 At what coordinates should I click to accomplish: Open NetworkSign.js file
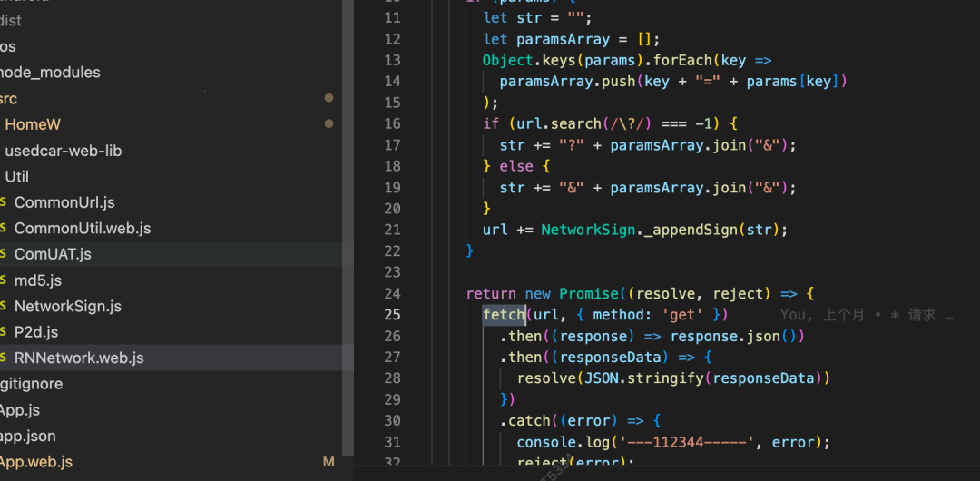coord(68,306)
